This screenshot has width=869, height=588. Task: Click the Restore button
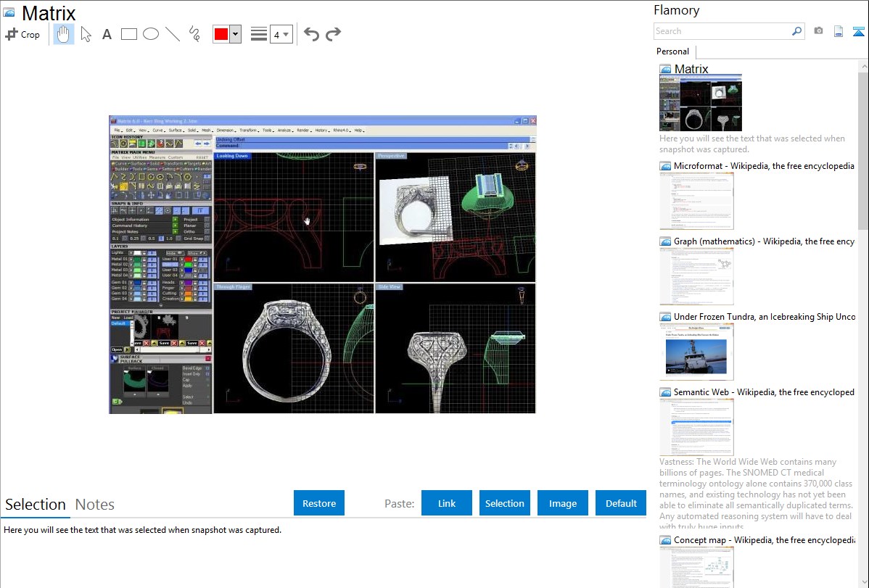319,503
